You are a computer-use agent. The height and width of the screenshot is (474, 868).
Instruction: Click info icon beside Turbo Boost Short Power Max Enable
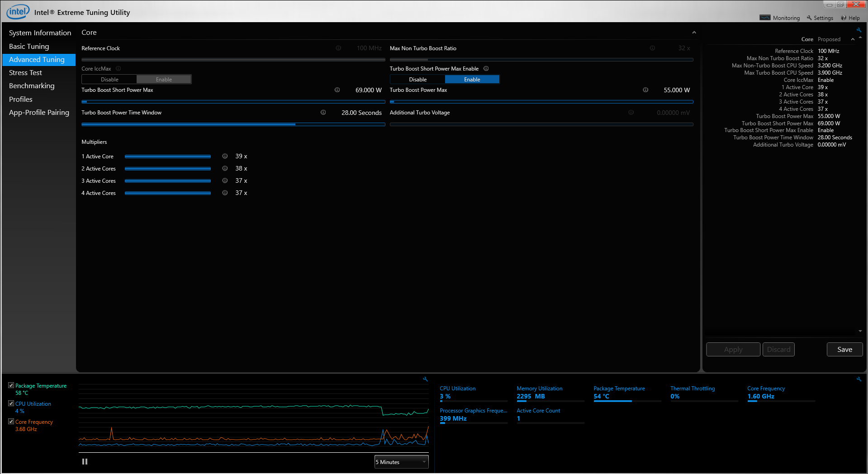tap(486, 69)
